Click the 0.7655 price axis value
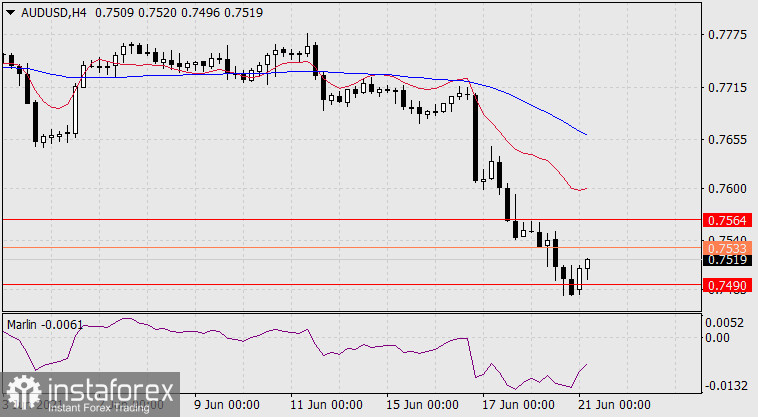This screenshot has height=417, width=758. coord(726,140)
